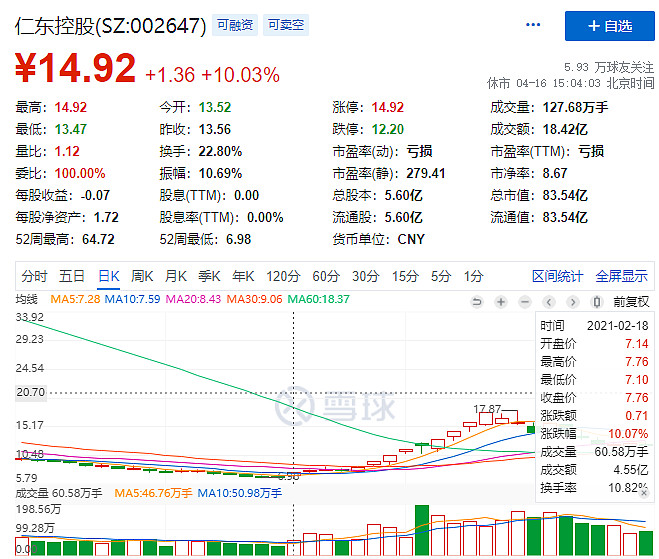The height and width of the screenshot is (559, 659).
Task: Click current price ¥14.92
Action: coord(76,67)
